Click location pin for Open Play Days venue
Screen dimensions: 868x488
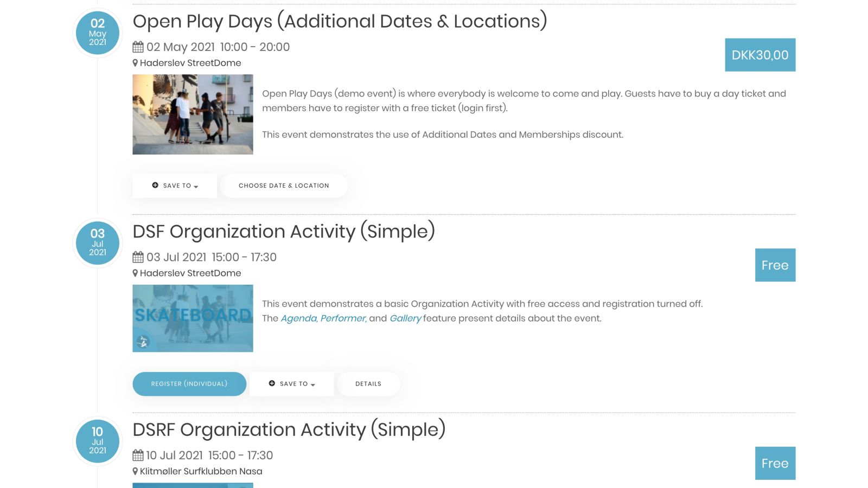click(x=135, y=63)
